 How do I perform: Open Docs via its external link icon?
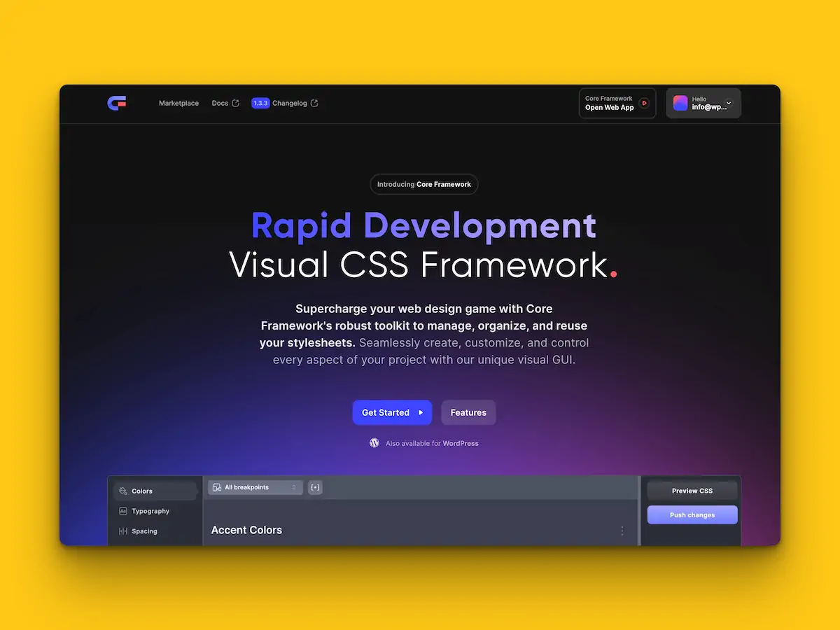(x=236, y=102)
